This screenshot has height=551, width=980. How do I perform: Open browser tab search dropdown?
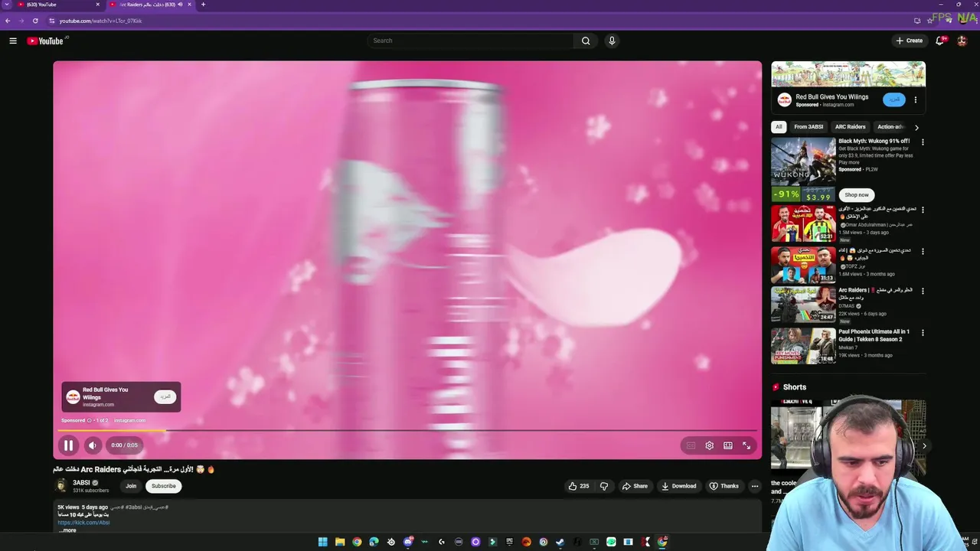6,5
